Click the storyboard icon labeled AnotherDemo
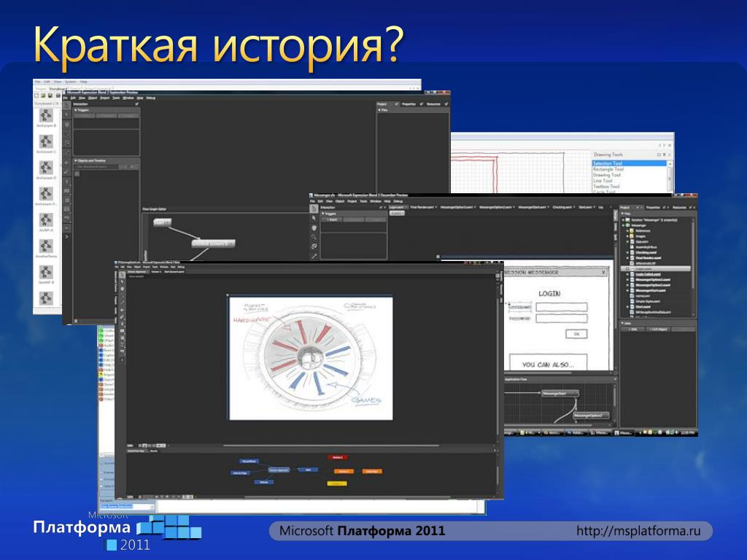Screen dimensions: 747x560 coord(46,246)
